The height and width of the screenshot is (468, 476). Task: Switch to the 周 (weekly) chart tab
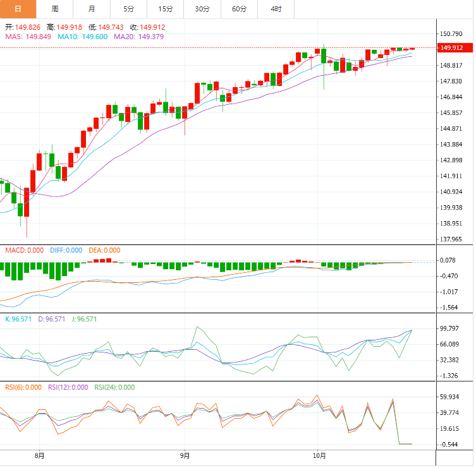click(x=55, y=9)
